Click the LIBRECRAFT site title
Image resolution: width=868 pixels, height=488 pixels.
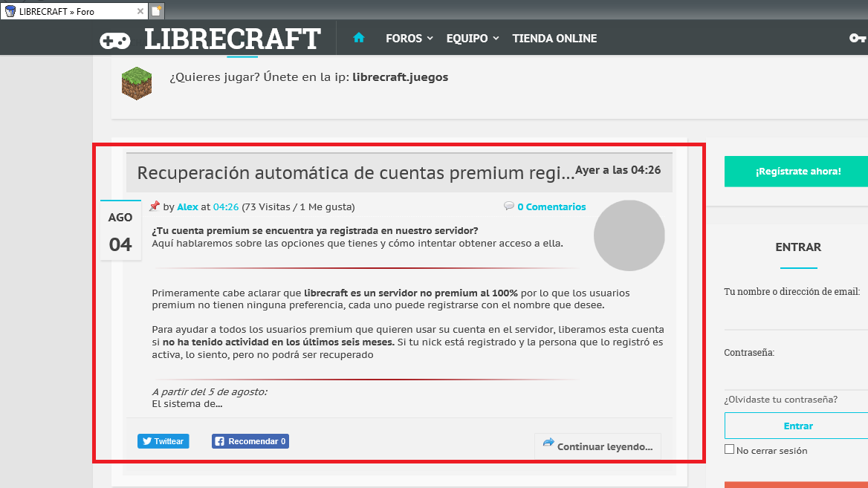(233, 39)
